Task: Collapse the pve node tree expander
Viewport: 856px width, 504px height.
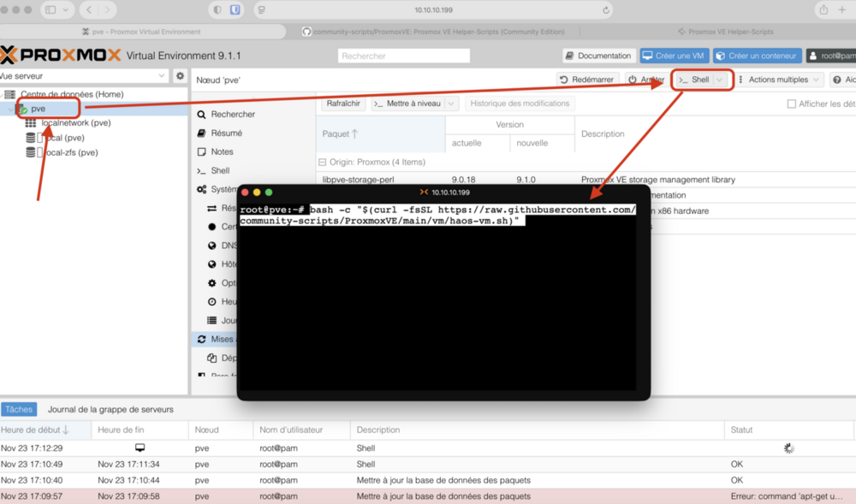Action: point(11,109)
